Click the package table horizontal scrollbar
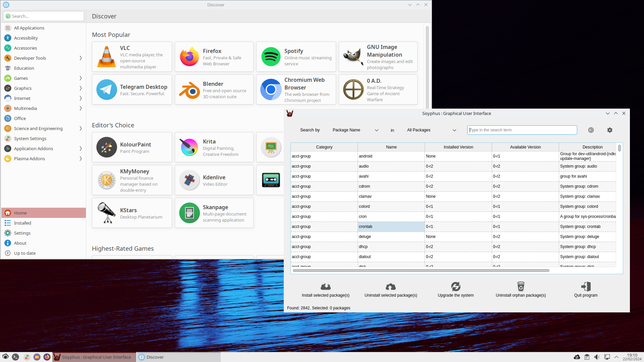The height and width of the screenshot is (362, 644). click(x=421, y=270)
